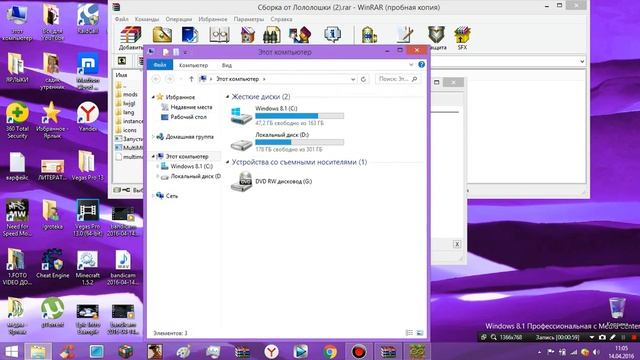Open Explorer address history dropdown

tap(353, 79)
